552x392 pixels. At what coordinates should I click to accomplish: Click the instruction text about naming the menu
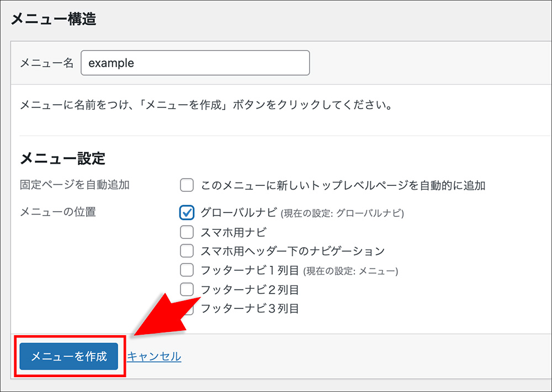206,105
